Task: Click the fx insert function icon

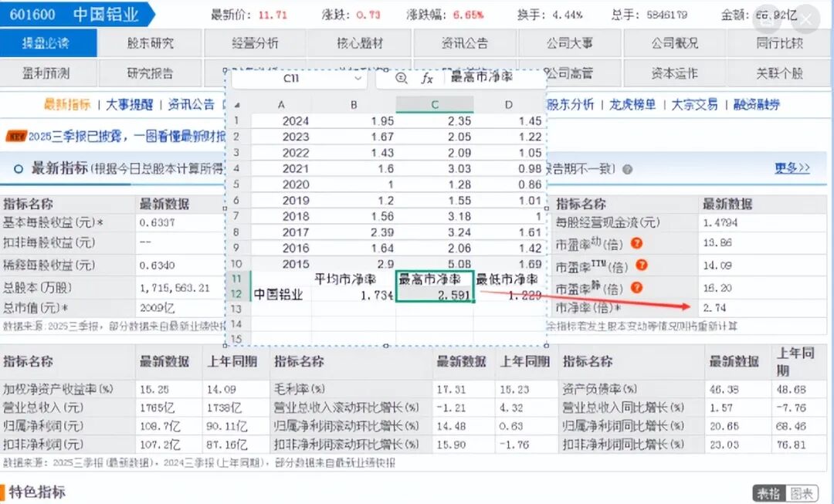Action: [427, 79]
